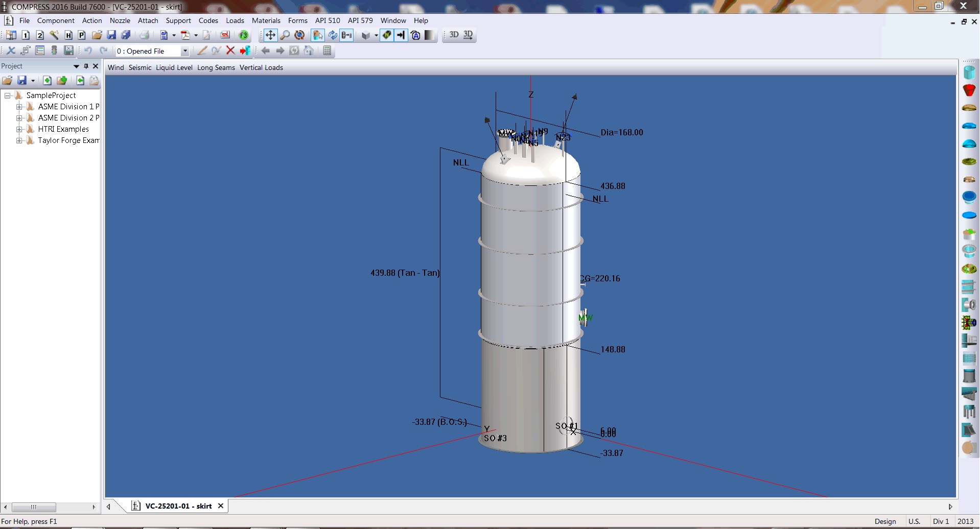This screenshot has width=980, height=529.
Task: Open the cube view orientation dropdown
Action: (x=376, y=35)
